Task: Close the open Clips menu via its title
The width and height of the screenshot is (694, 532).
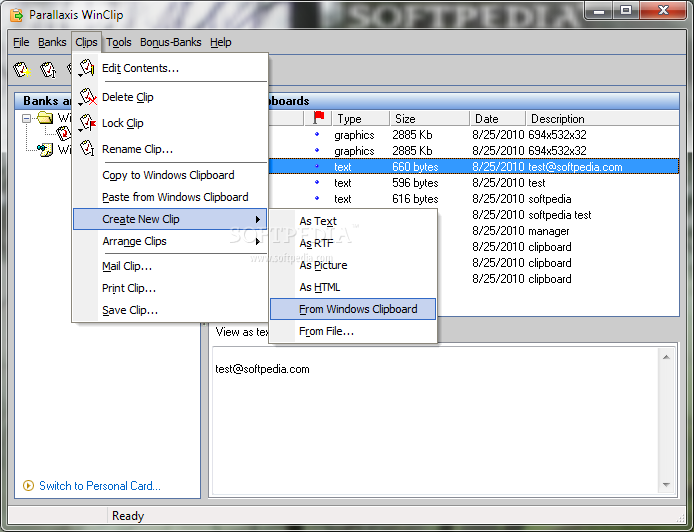Action: pyautogui.click(x=86, y=42)
